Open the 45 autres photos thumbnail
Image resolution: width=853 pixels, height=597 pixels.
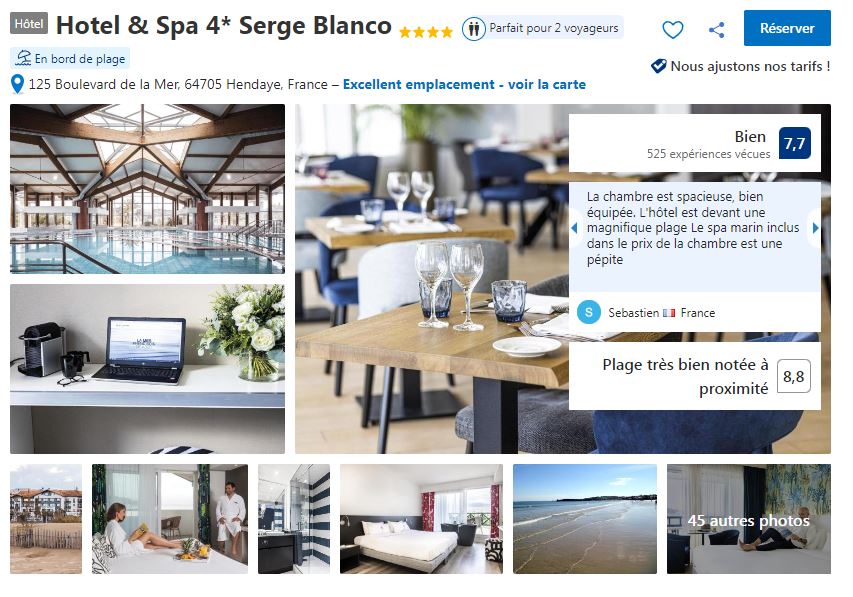point(749,519)
